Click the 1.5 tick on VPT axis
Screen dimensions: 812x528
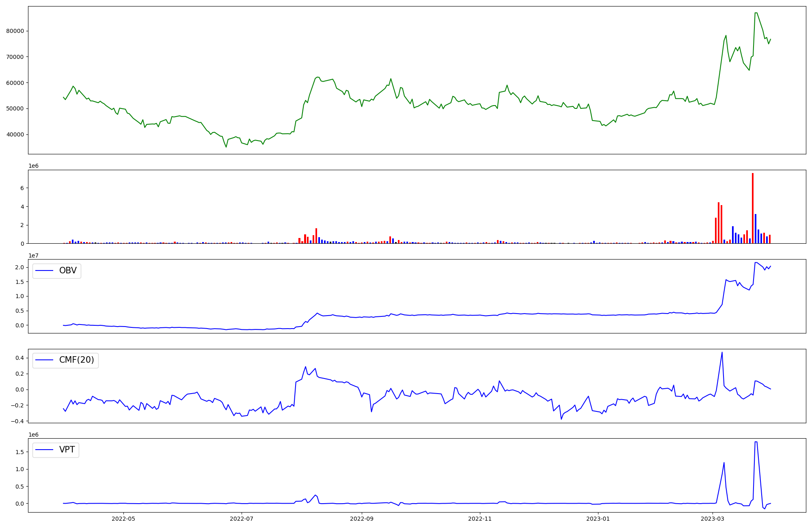click(19, 452)
